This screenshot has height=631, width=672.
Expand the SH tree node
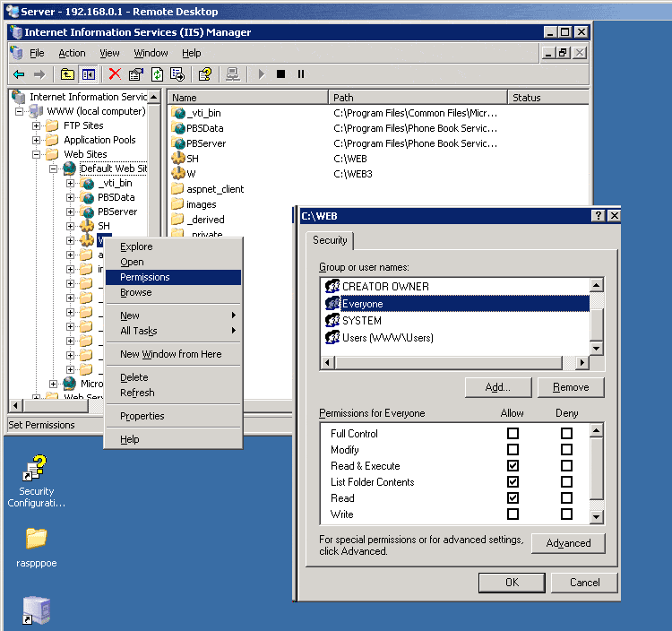(70, 227)
